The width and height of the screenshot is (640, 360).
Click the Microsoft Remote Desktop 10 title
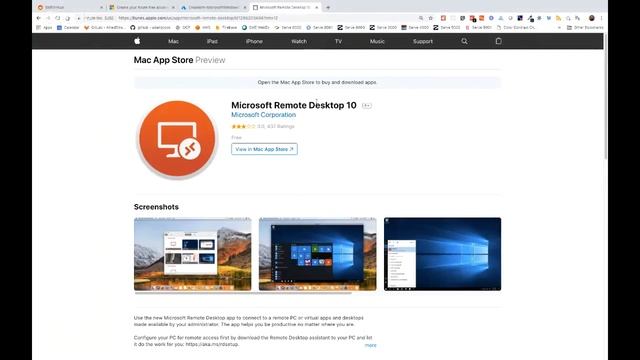tap(294, 105)
